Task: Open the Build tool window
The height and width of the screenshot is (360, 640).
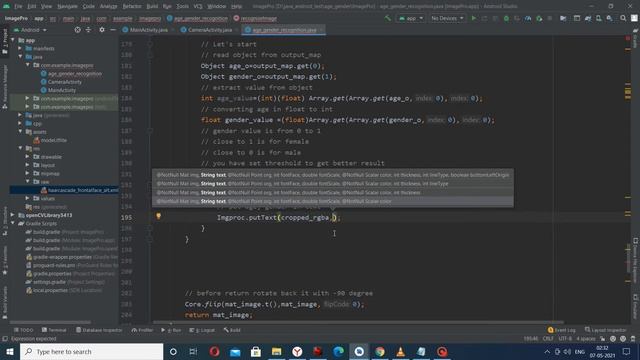Action: coord(232,330)
